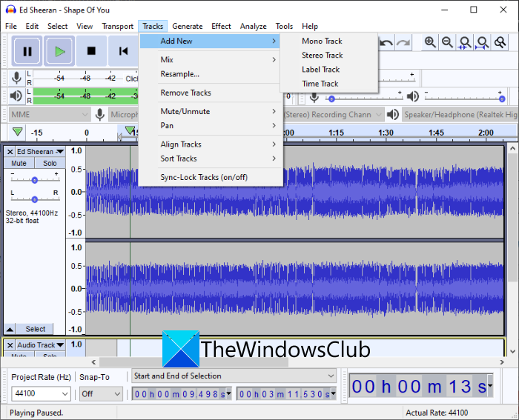This screenshot has height=420, width=519.
Task: Click the 1:30 mark on the timeline ruler
Action: click(x=386, y=133)
